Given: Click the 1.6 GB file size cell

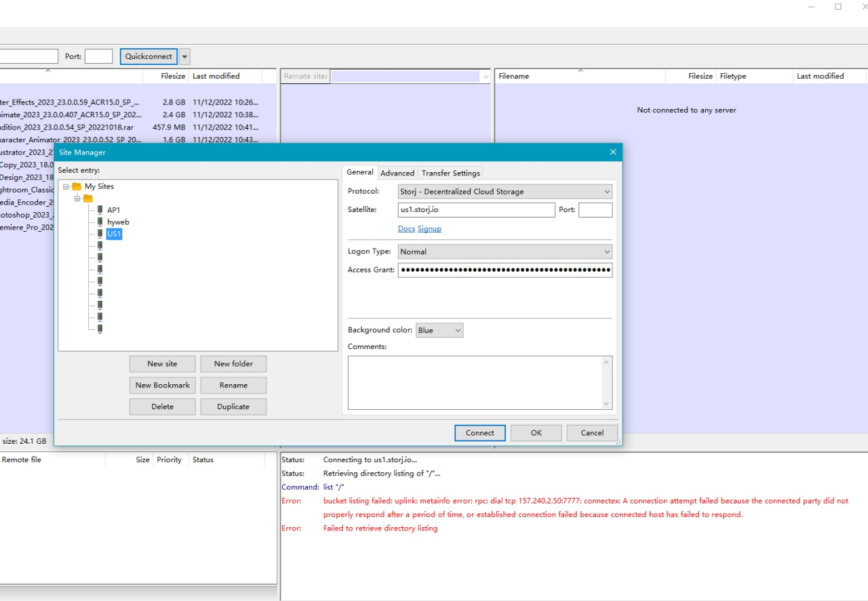Looking at the screenshot, I should tap(174, 140).
